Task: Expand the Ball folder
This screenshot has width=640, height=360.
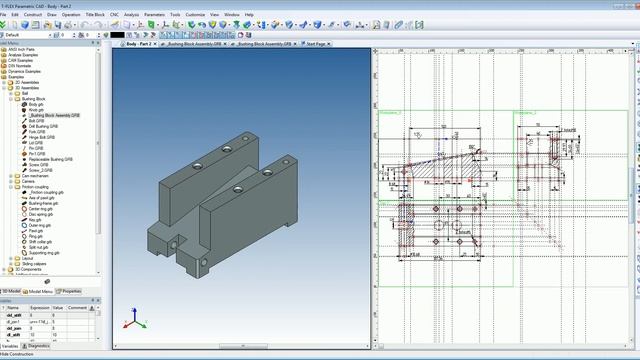Action: pos(11,93)
